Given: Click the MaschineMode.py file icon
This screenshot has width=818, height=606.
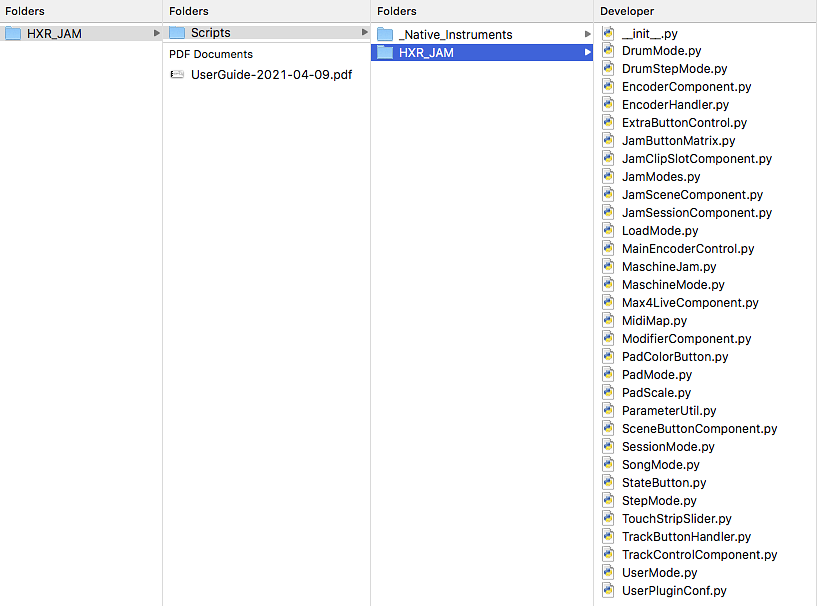Looking at the screenshot, I should coord(608,284).
